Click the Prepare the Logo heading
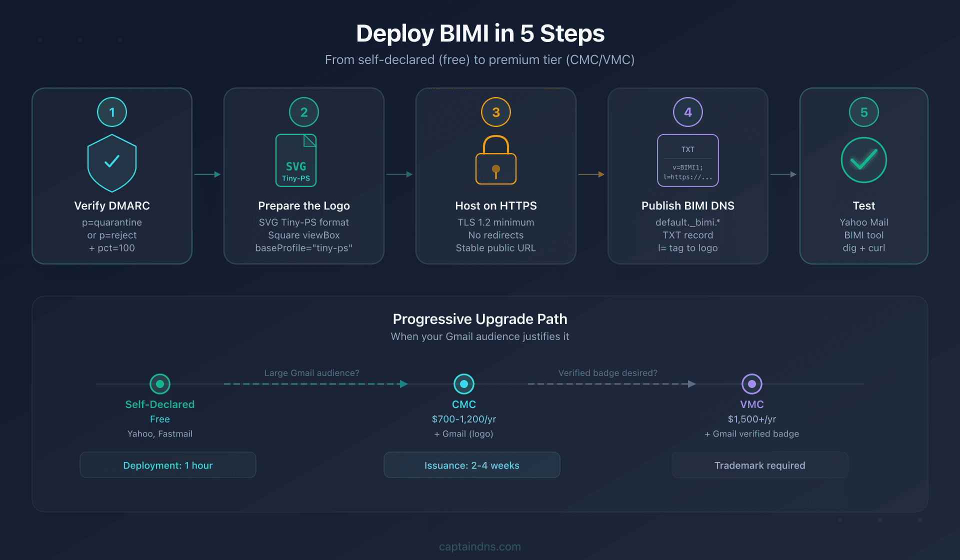Viewport: 960px width, 560px height. pos(304,205)
